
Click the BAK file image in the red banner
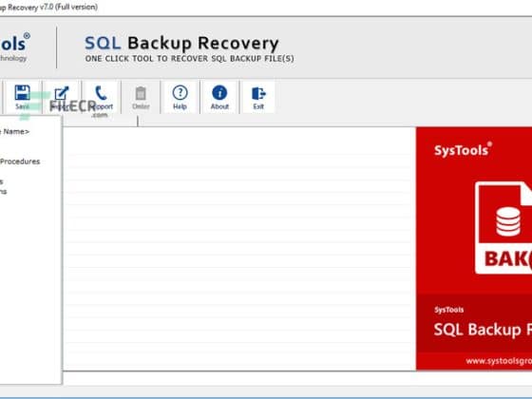[503, 228]
